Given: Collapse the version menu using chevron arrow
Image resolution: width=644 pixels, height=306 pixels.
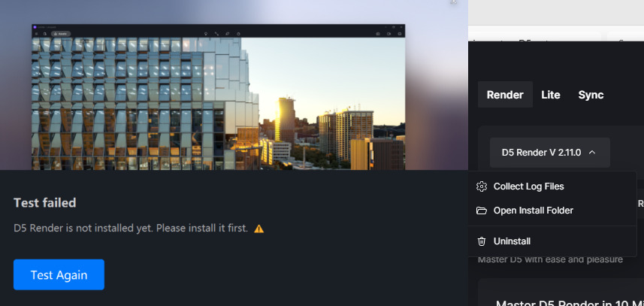Looking at the screenshot, I should point(592,153).
